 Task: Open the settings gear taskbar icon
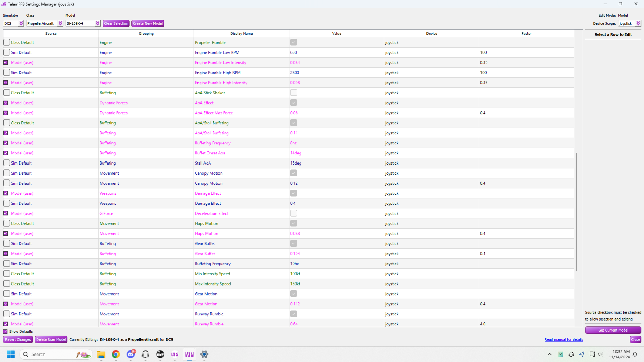tap(204, 354)
